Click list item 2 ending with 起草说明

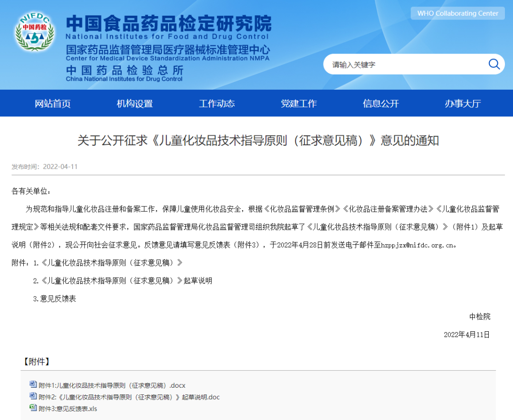point(123,281)
